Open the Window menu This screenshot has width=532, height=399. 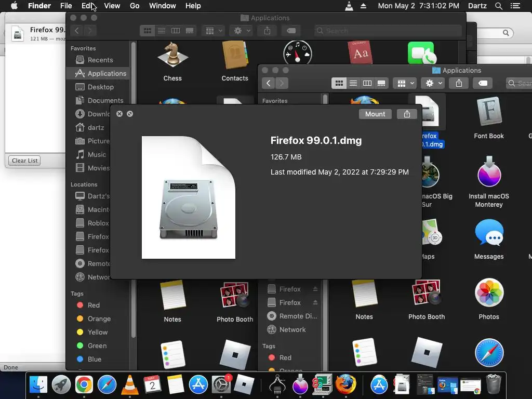click(x=162, y=6)
